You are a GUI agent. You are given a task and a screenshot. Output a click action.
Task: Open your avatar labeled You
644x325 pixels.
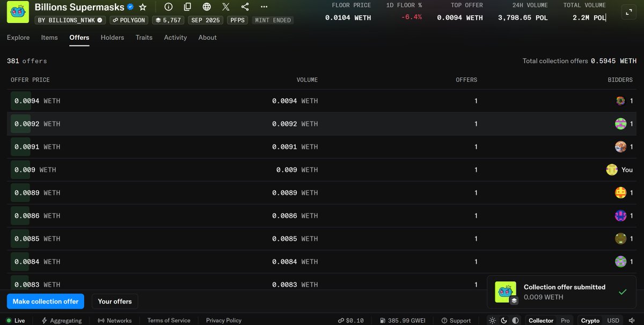pos(612,170)
